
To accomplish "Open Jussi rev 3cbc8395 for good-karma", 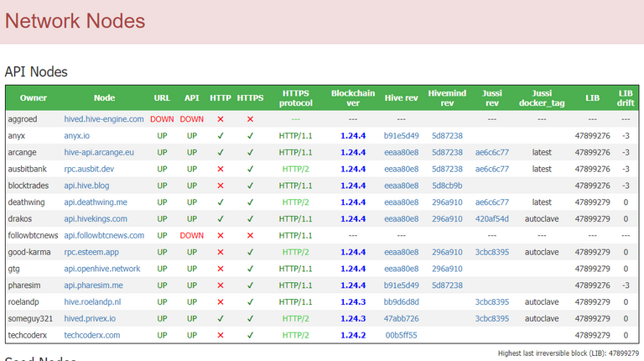I will tap(492, 252).
